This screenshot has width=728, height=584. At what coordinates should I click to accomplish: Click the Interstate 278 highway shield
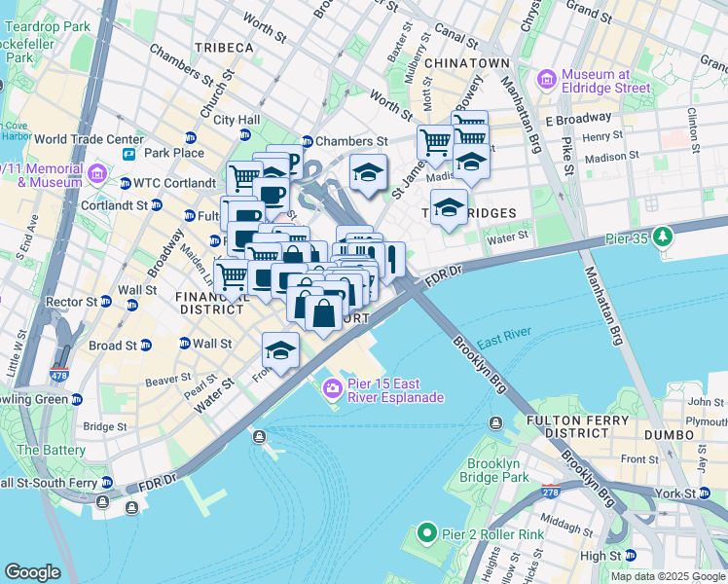click(551, 492)
